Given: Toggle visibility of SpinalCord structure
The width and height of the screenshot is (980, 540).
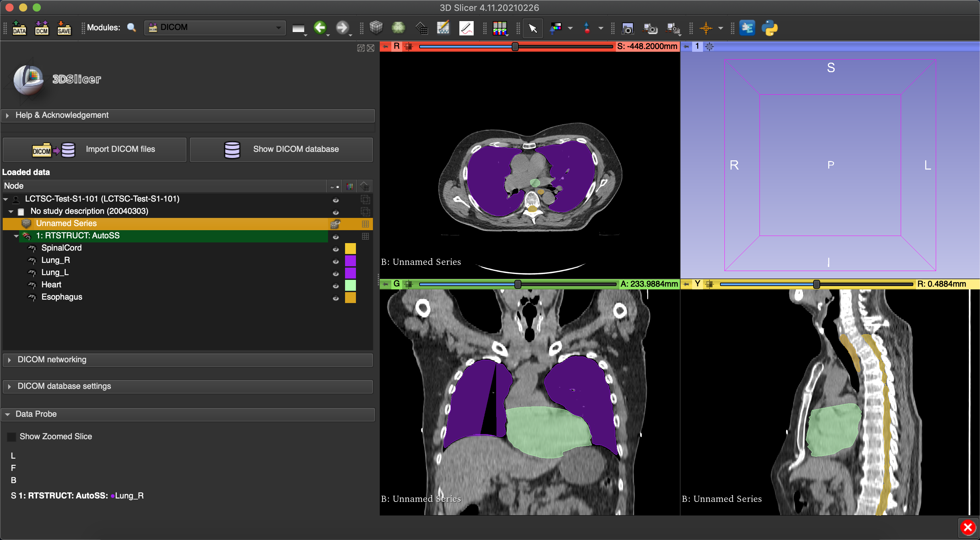Looking at the screenshot, I should click(x=336, y=249).
